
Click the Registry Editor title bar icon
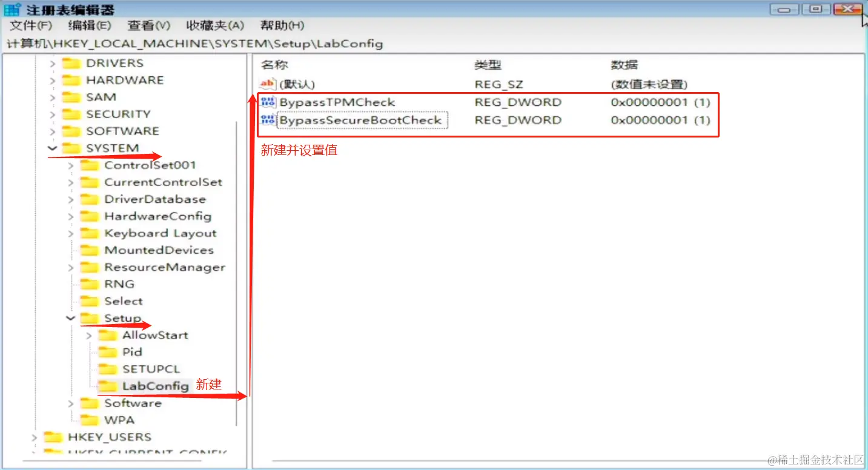pyautogui.click(x=13, y=9)
